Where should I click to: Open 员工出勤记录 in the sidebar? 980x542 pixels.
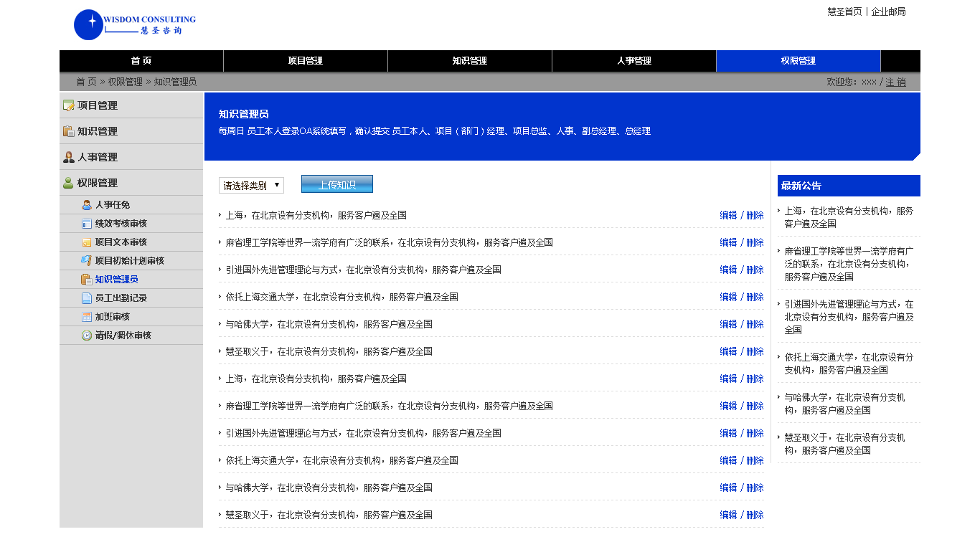(121, 298)
